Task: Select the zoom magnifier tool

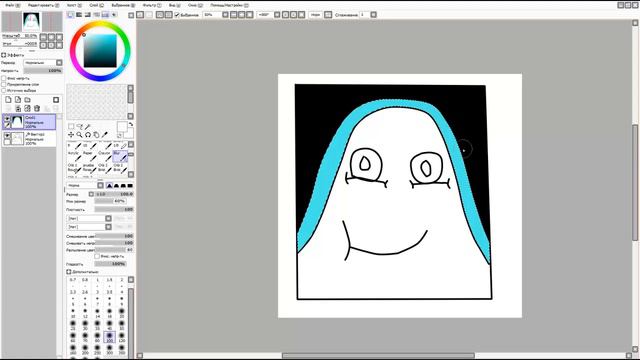Action: click(80, 135)
